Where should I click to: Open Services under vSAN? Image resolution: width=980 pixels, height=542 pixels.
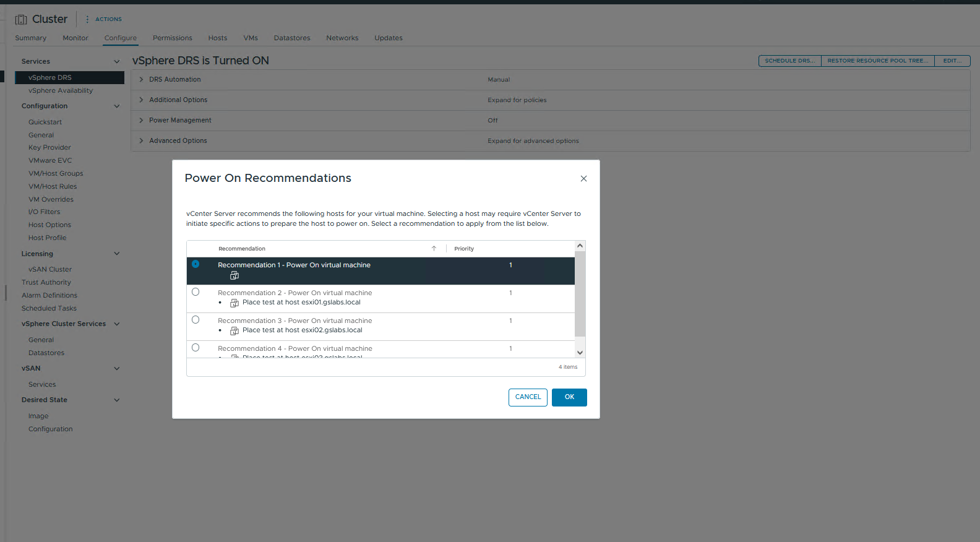(x=42, y=384)
